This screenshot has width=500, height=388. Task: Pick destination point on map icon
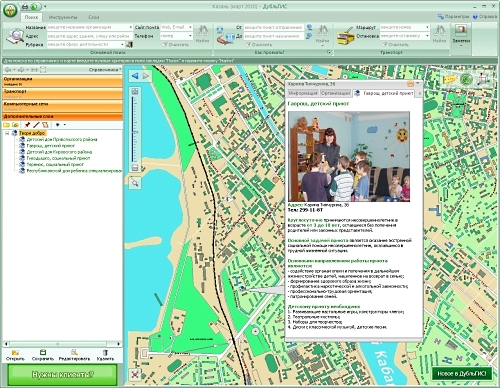click(310, 36)
